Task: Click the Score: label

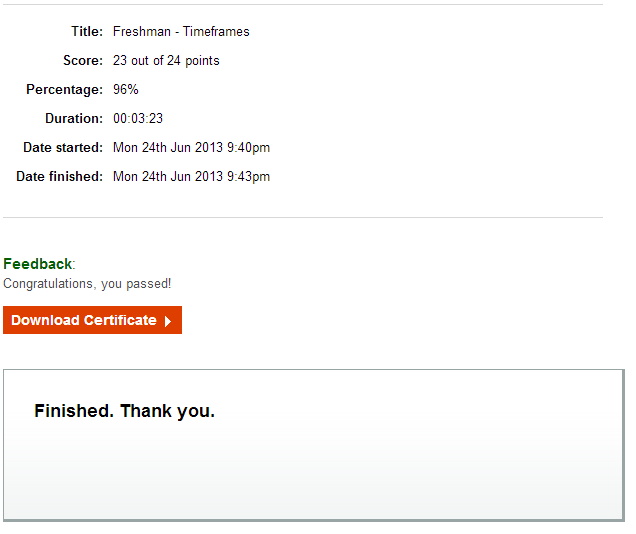Action: pos(83,60)
